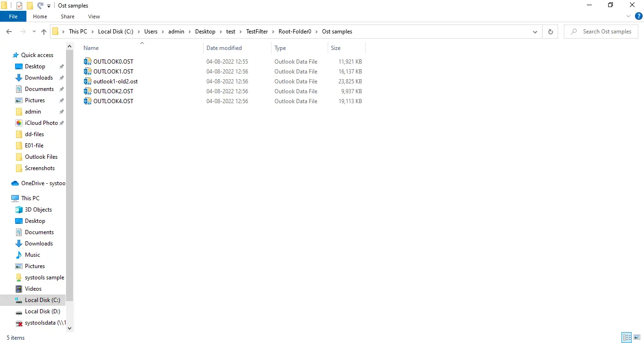Click the sidebar scrollbar up arrow

[x=70, y=46]
